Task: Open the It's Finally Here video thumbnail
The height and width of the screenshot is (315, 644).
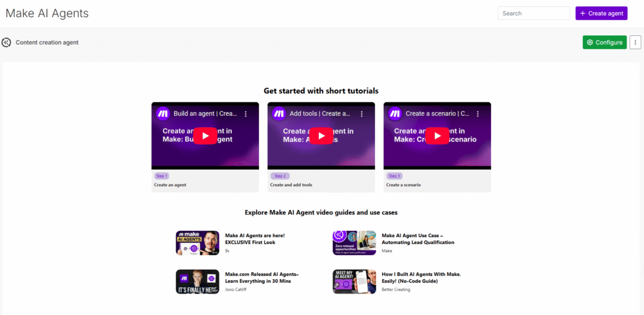Action: [x=197, y=282]
